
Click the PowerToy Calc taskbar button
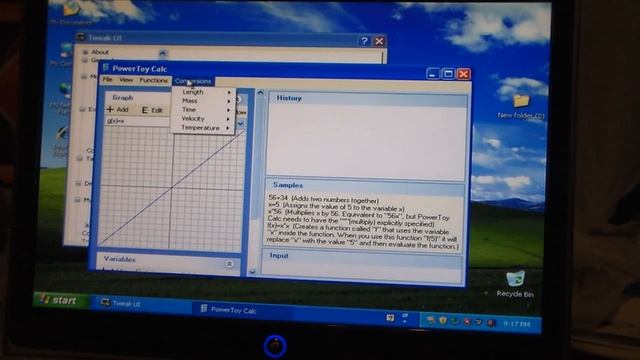(x=242, y=310)
